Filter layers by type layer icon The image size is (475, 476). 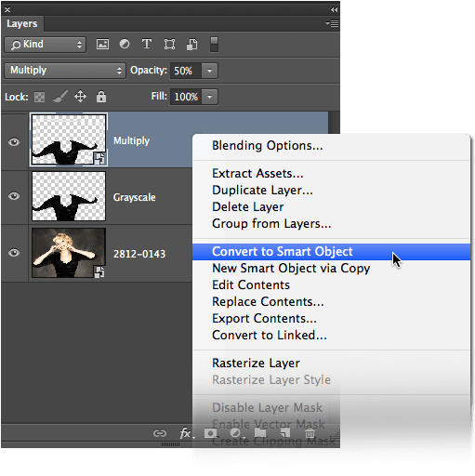[147, 44]
